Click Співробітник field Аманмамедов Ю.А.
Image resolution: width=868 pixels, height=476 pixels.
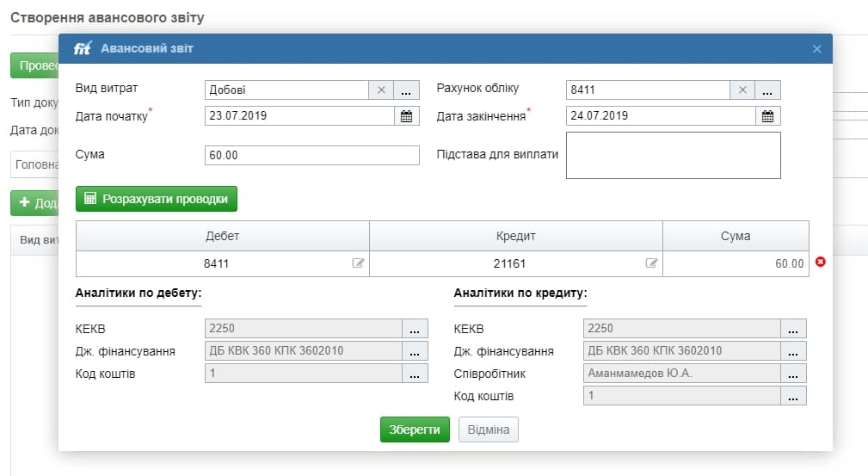[x=682, y=374]
